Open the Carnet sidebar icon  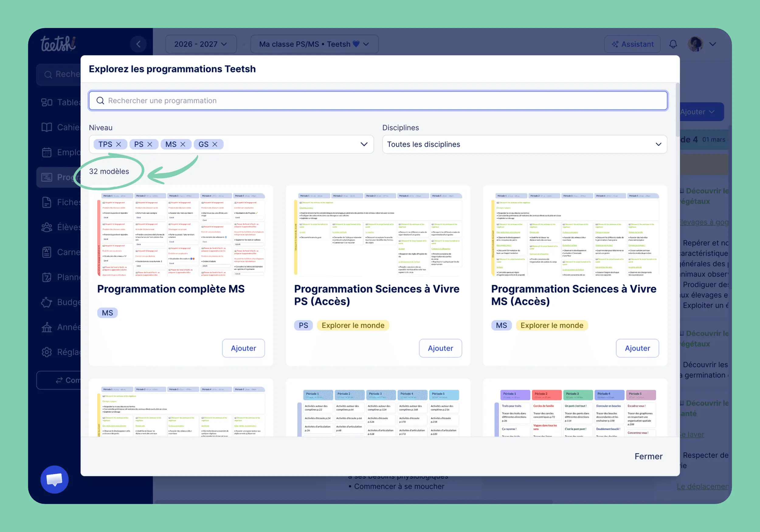(47, 252)
